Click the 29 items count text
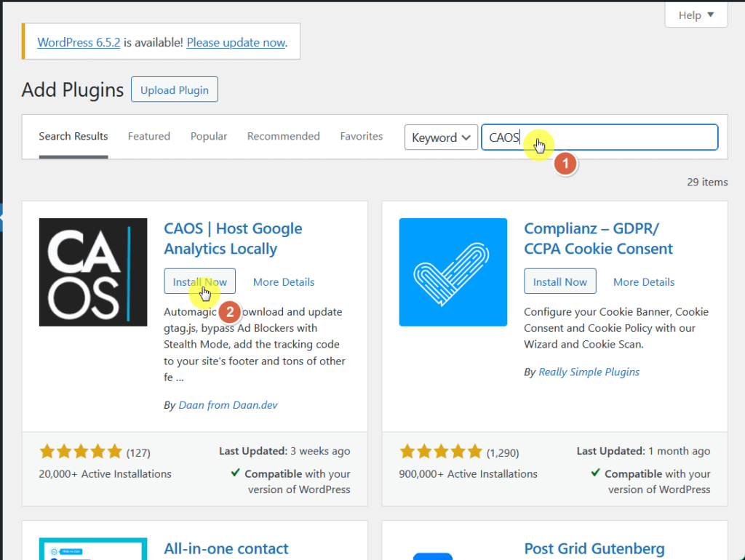745x560 pixels. click(707, 182)
